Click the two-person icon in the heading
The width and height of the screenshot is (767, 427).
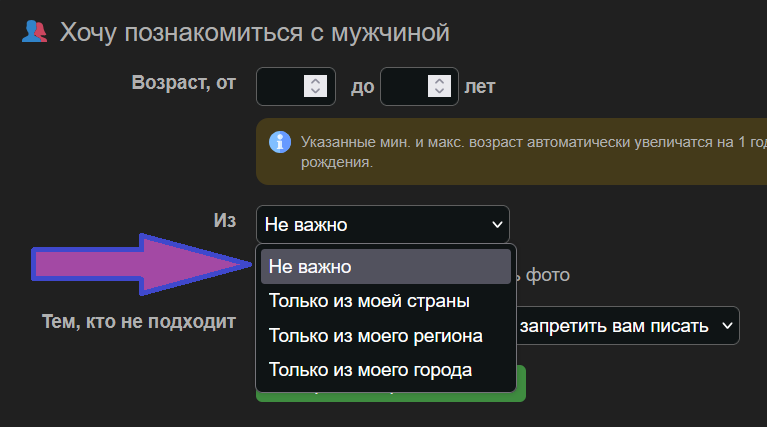pyautogui.click(x=34, y=32)
